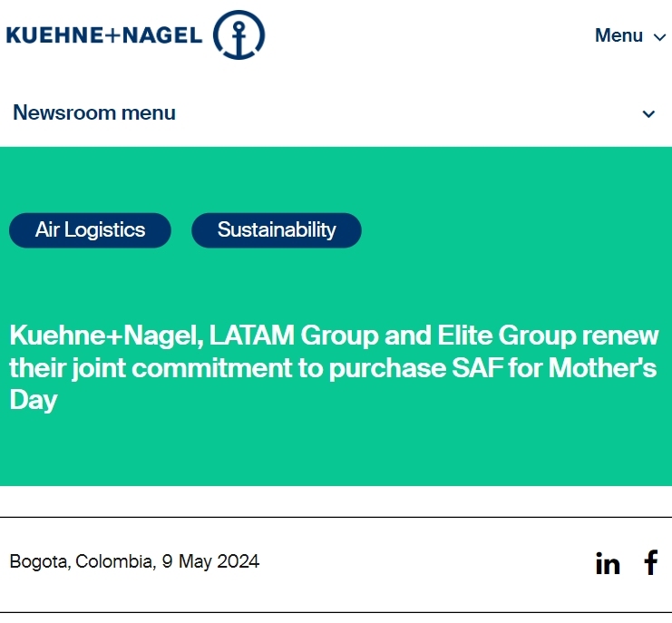The image size is (672, 623).
Task: Click the '9 May 2024' date
Action: tap(210, 561)
